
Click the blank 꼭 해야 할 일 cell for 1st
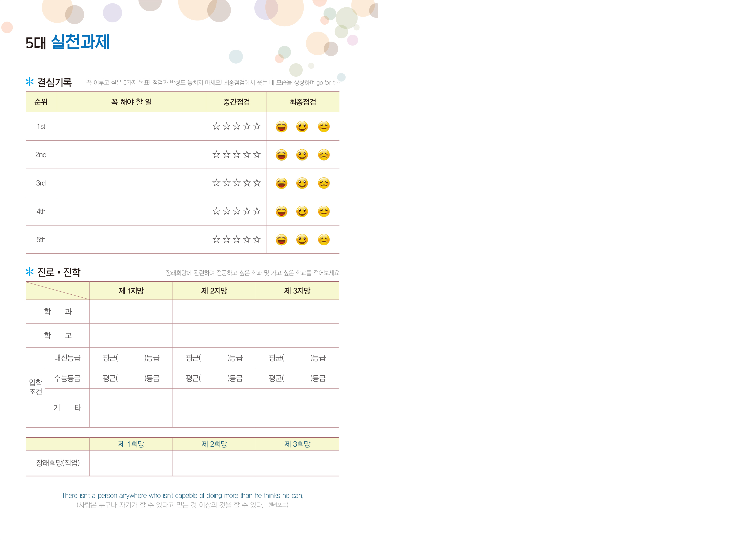tap(131, 126)
